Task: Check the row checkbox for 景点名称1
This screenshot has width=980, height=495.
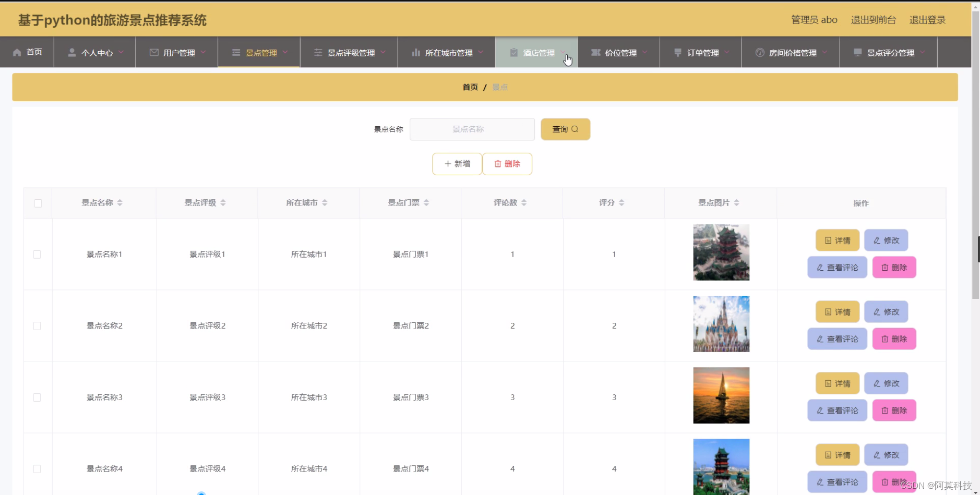Action: (37, 254)
